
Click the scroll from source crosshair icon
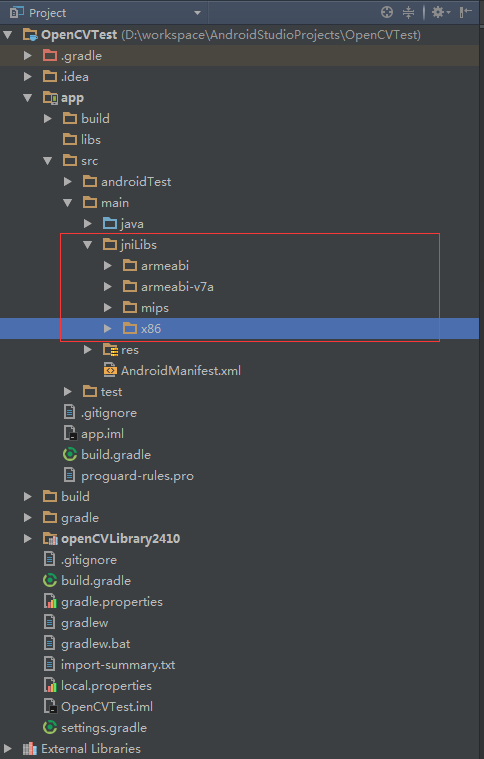pos(387,12)
